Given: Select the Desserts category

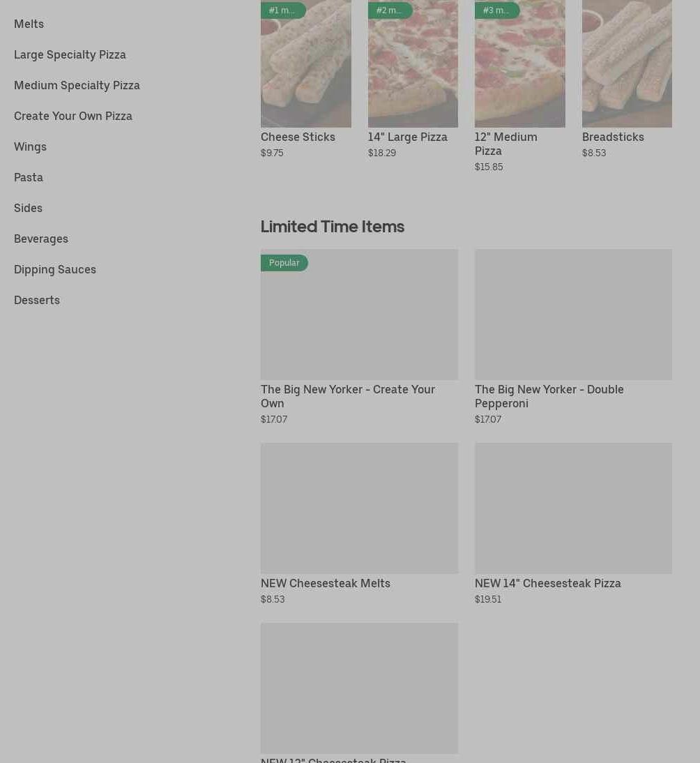Looking at the screenshot, I should (x=36, y=300).
